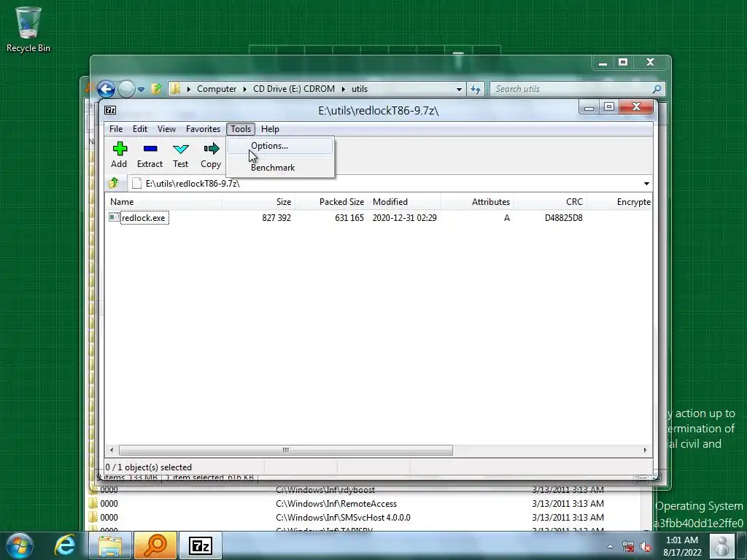
Task: Open Explorer address bar history dropdown
Action: [459, 89]
